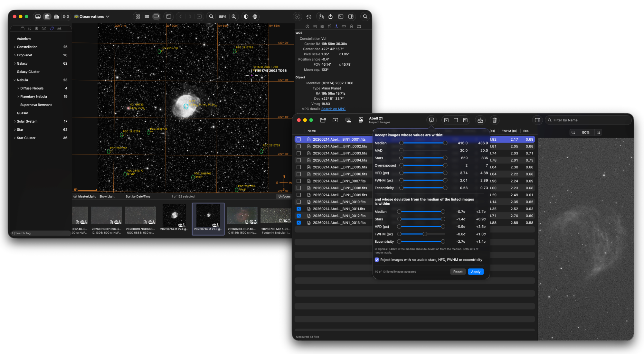
Task: Click the save-to-tray icon in Abell 21 toolbar
Action: point(480,120)
